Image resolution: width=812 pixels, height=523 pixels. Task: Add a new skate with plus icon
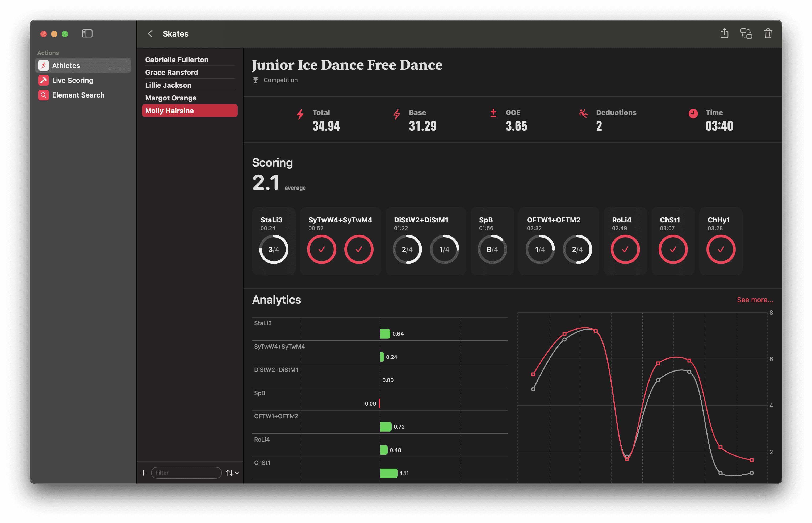click(143, 473)
